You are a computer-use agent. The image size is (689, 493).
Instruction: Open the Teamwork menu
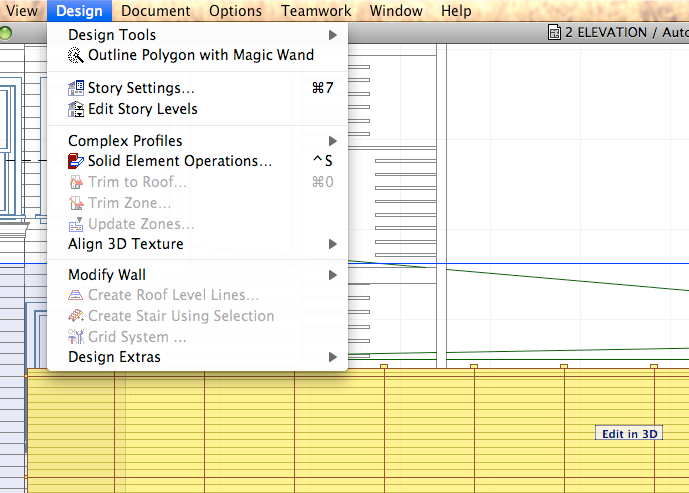pyautogui.click(x=316, y=11)
